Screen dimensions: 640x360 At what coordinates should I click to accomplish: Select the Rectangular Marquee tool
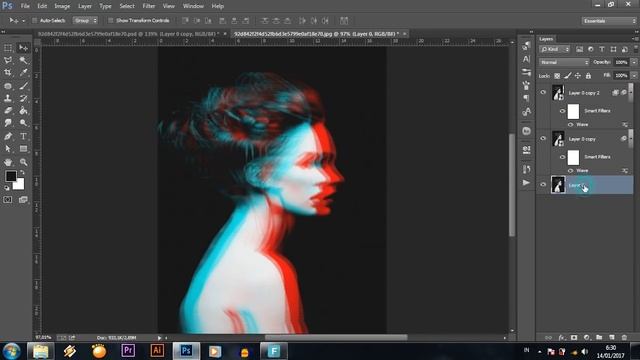[8, 48]
